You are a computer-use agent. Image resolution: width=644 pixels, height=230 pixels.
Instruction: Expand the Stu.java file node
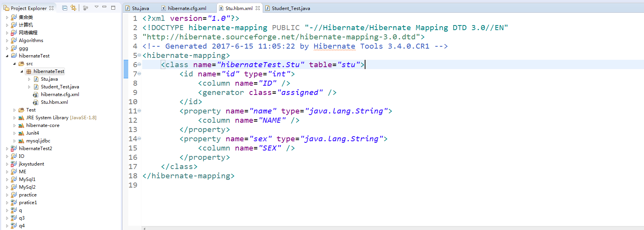point(29,79)
